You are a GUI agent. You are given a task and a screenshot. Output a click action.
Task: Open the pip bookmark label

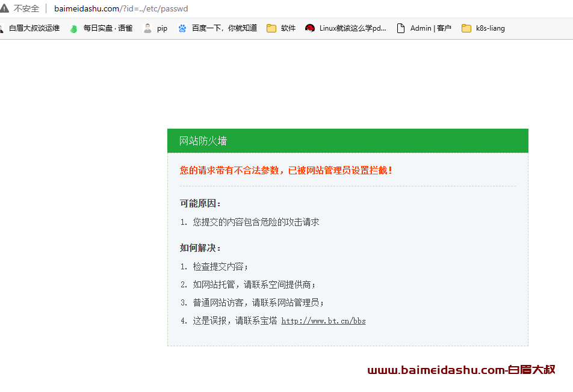coord(163,28)
